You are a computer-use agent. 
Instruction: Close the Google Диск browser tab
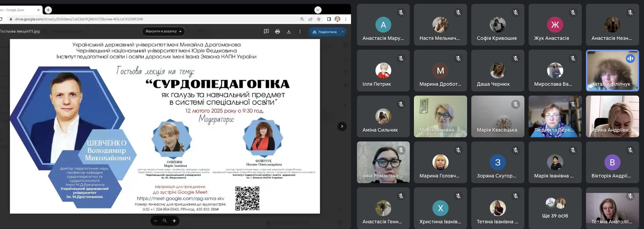click(x=39, y=10)
